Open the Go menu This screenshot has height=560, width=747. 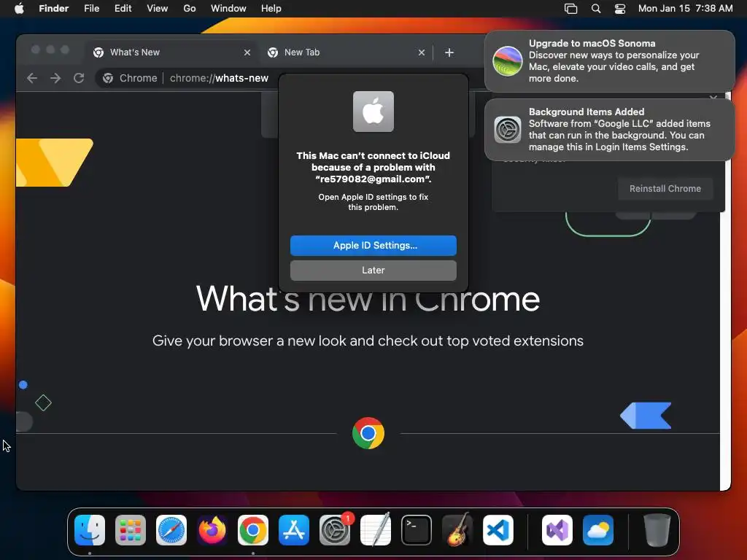point(190,8)
